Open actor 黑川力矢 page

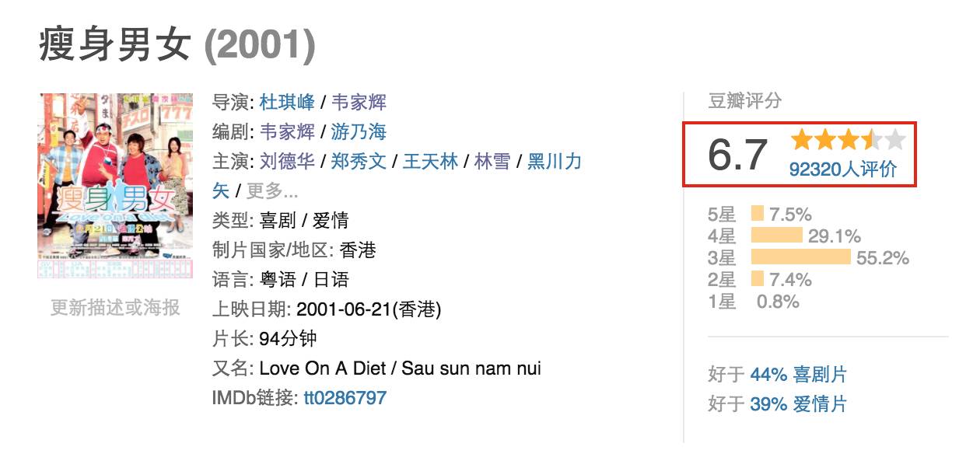[555, 161]
